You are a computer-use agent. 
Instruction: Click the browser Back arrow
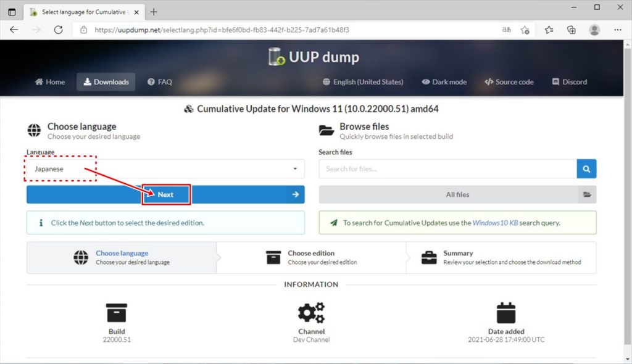coord(14,30)
